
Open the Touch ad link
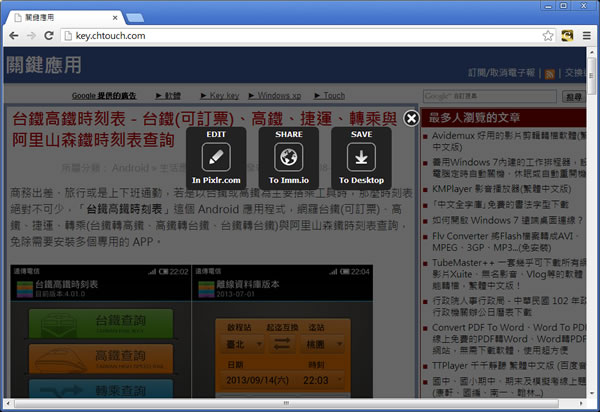[x=330, y=96]
